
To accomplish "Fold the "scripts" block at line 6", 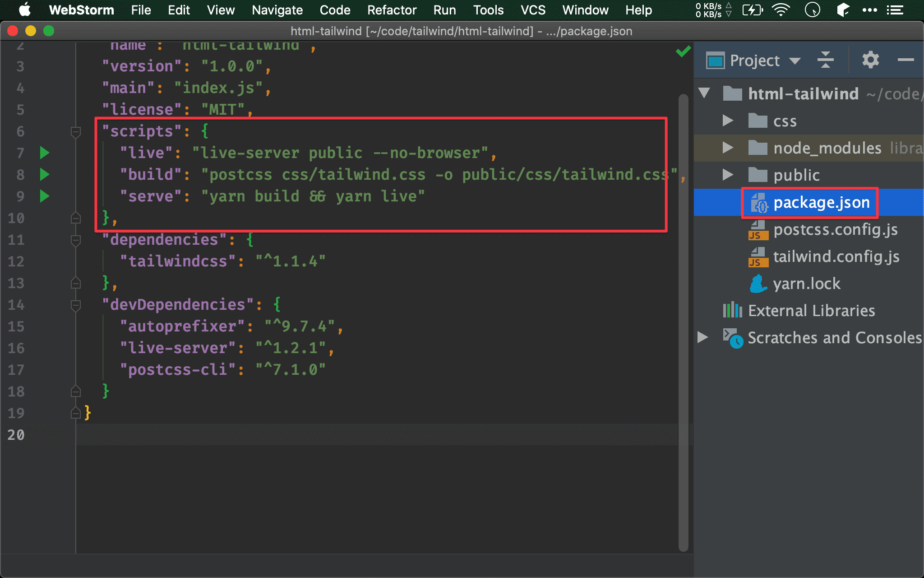I will click(76, 132).
